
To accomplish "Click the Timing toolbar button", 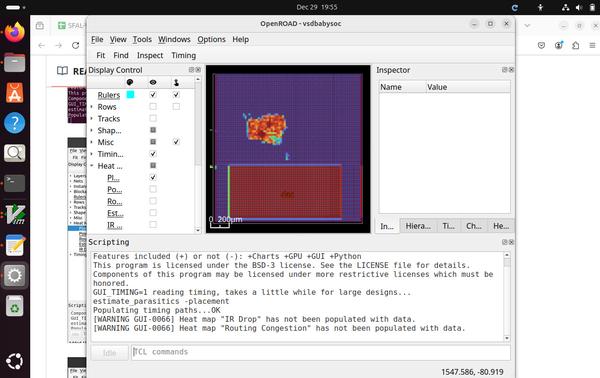I will pos(183,55).
